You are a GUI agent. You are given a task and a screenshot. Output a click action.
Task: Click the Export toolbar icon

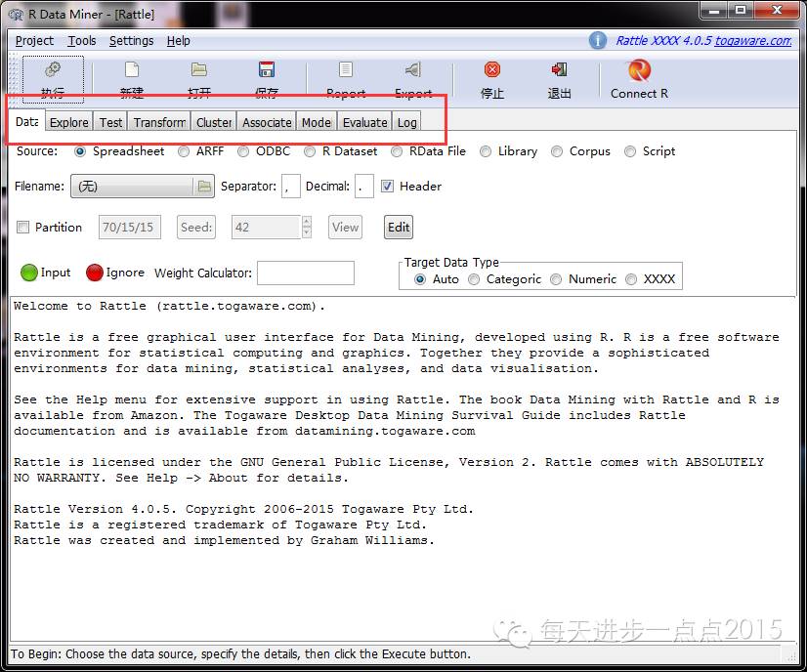pos(412,69)
